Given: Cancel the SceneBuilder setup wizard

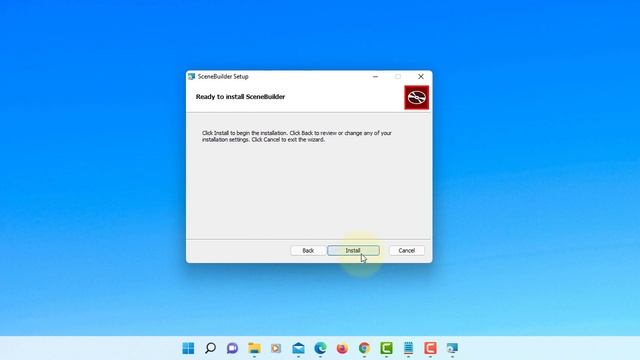Looking at the screenshot, I should pos(407,250).
